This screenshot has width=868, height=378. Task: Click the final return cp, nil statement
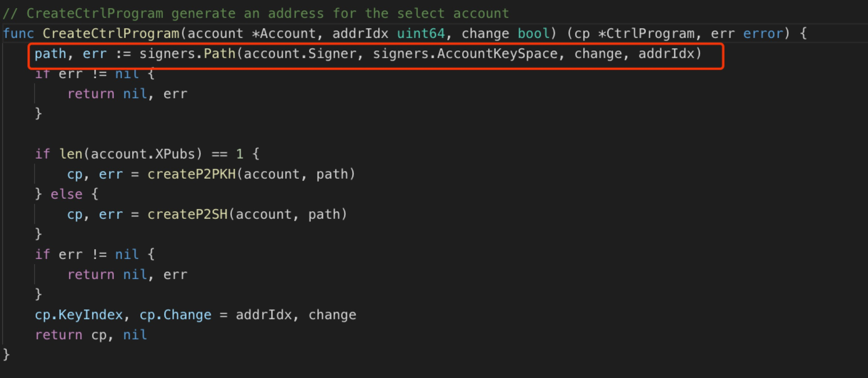tap(91, 335)
